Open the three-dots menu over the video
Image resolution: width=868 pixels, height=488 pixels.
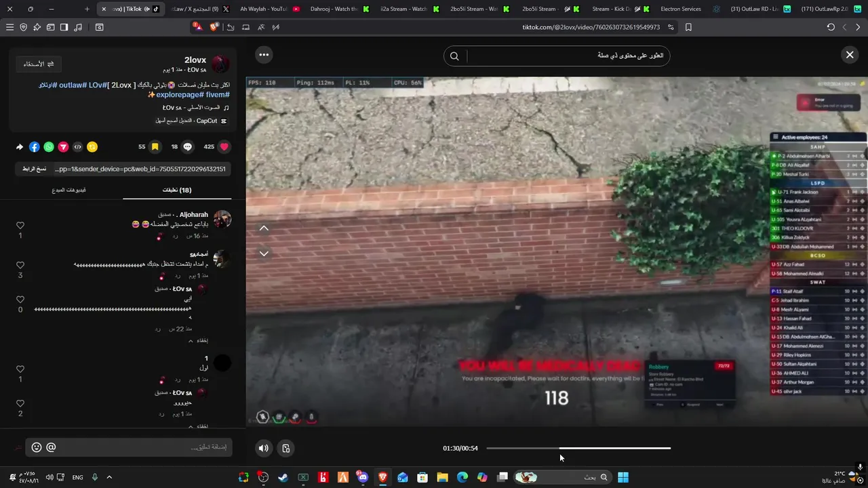pyautogui.click(x=264, y=55)
